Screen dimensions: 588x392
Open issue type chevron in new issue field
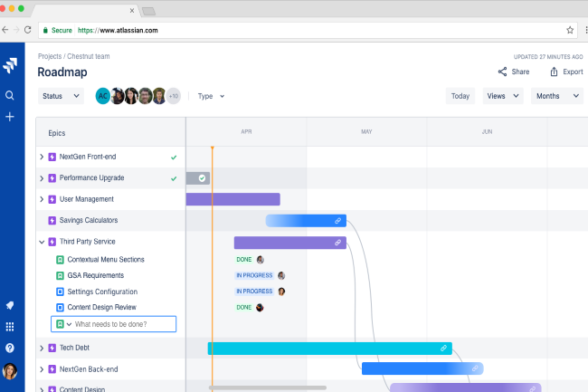click(69, 324)
